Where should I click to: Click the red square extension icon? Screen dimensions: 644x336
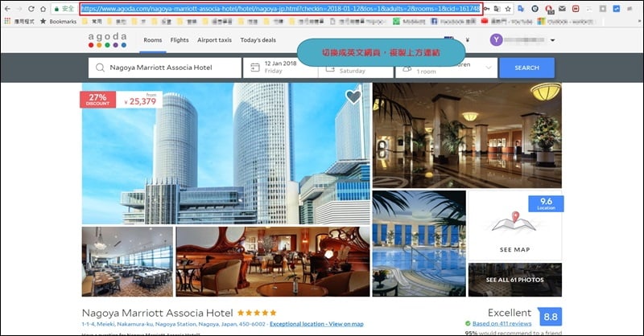(x=576, y=9)
